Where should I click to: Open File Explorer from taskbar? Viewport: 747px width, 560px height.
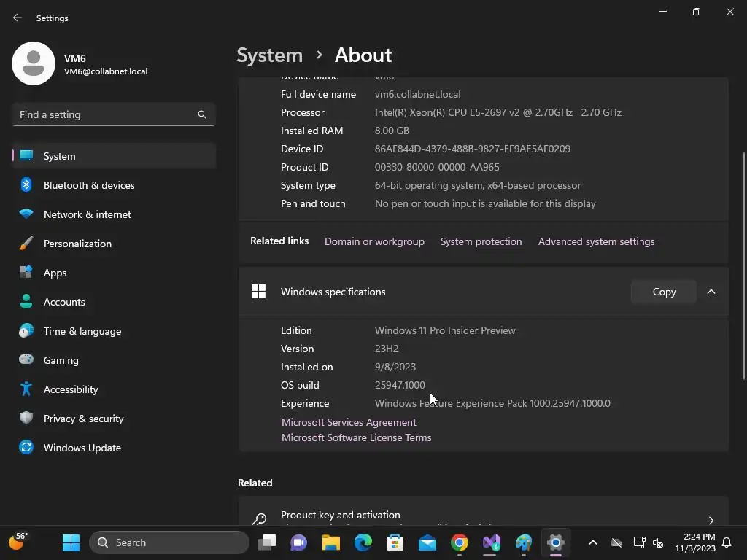coord(330,542)
